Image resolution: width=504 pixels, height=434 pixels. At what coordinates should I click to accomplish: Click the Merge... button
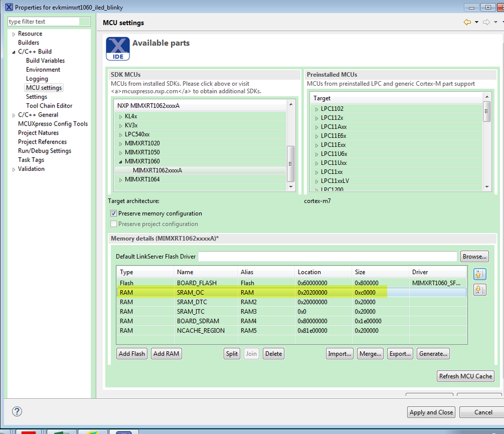[x=370, y=354]
